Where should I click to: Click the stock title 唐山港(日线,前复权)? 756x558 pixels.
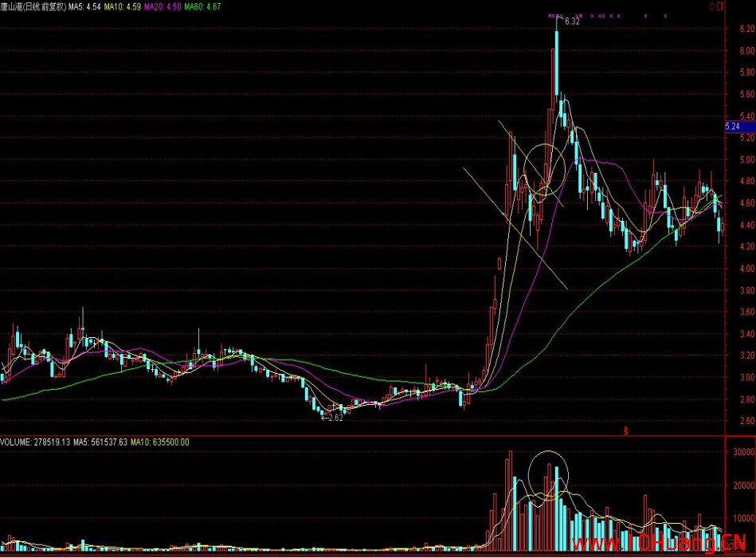coord(33,6)
